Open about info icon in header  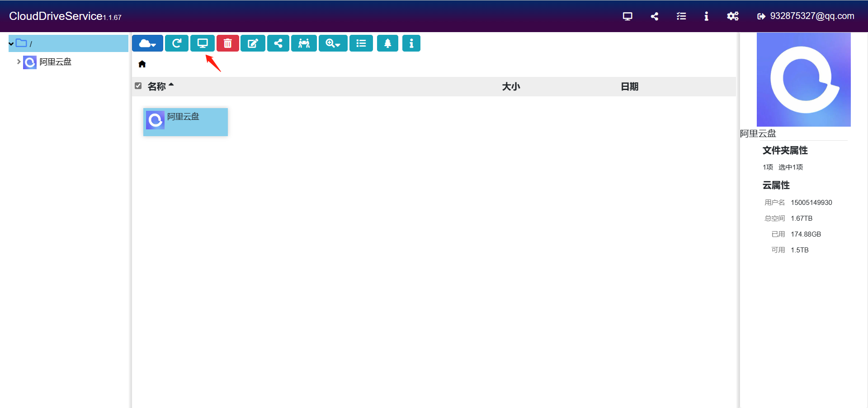pos(706,16)
